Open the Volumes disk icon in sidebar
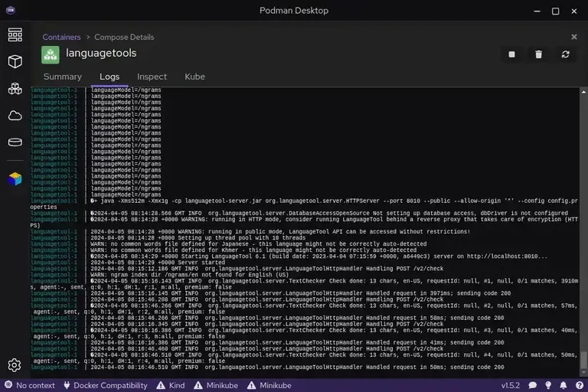 click(15, 142)
